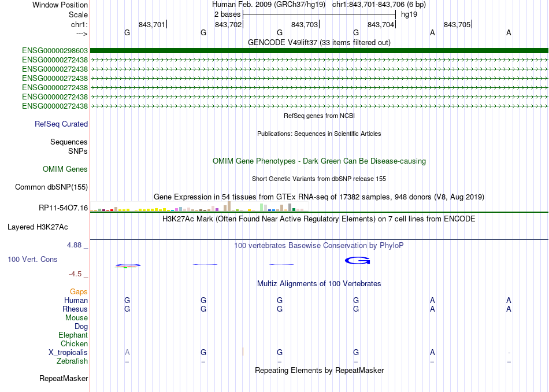Image resolution: width=549 pixels, height=392 pixels.
Task: Click the Layered H3K27Ac track label
Action: pos(38,227)
